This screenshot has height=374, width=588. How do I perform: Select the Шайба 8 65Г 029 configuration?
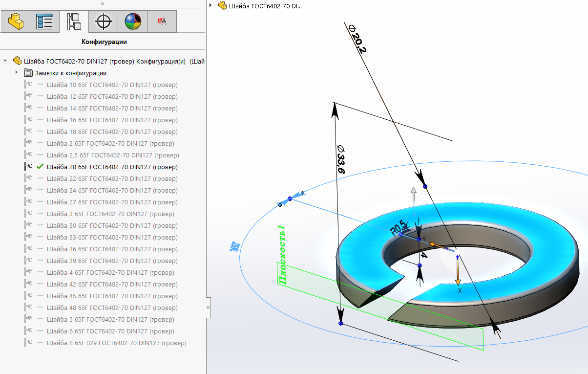[116, 343]
